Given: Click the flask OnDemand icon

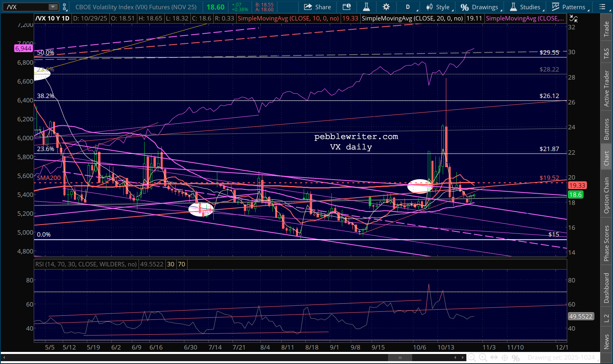Looking at the screenshot, I should [x=366, y=7].
